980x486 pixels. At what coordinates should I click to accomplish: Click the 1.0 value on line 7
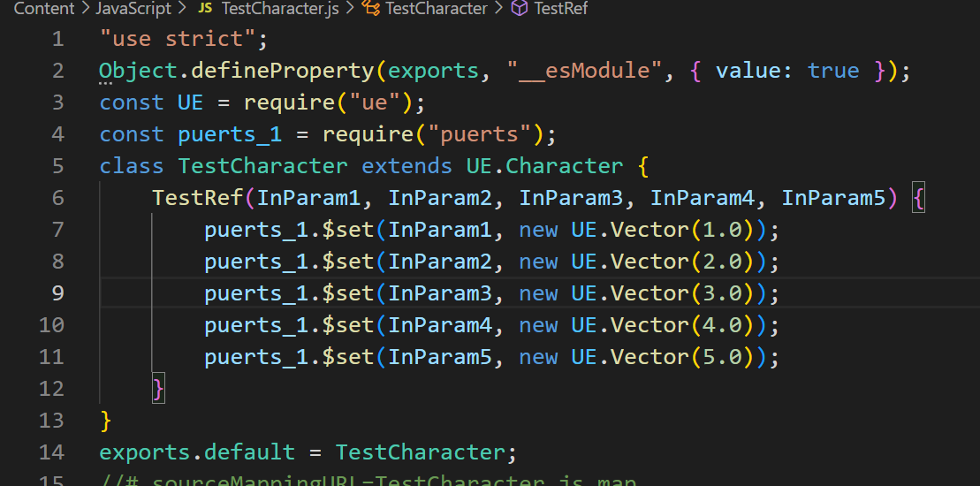pos(722,230)
